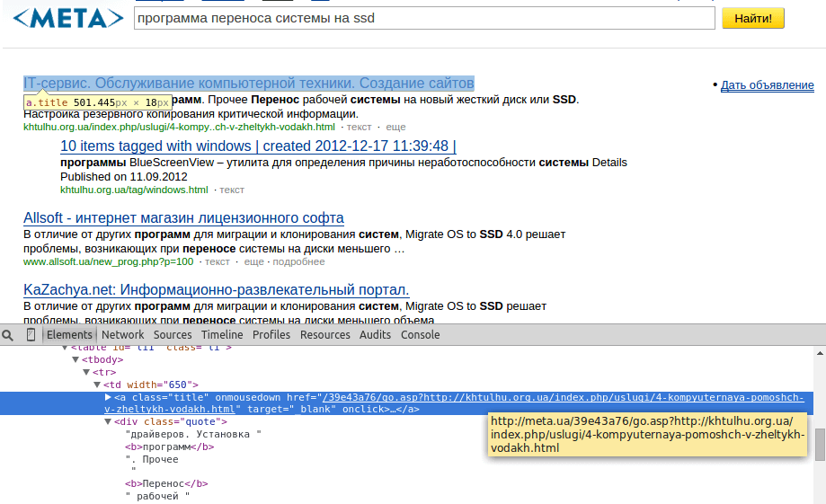Collapse the td width="650" node

tap(97, 385)
